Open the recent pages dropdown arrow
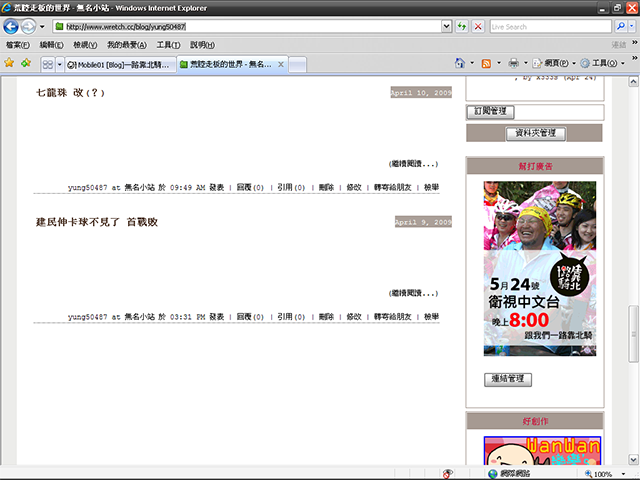 pyautogui.click(x=42, y=27)
